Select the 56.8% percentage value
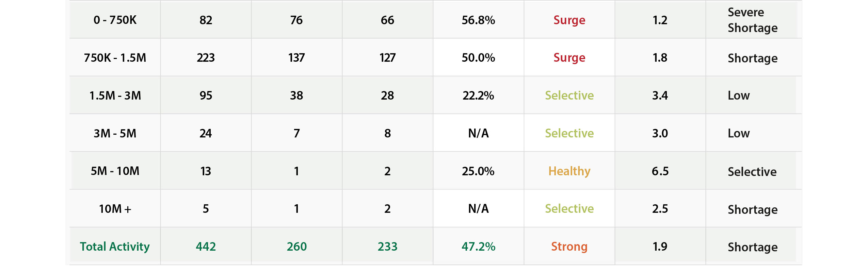Image resolution: width=868 pixels, height=266 pixels. 478,20
